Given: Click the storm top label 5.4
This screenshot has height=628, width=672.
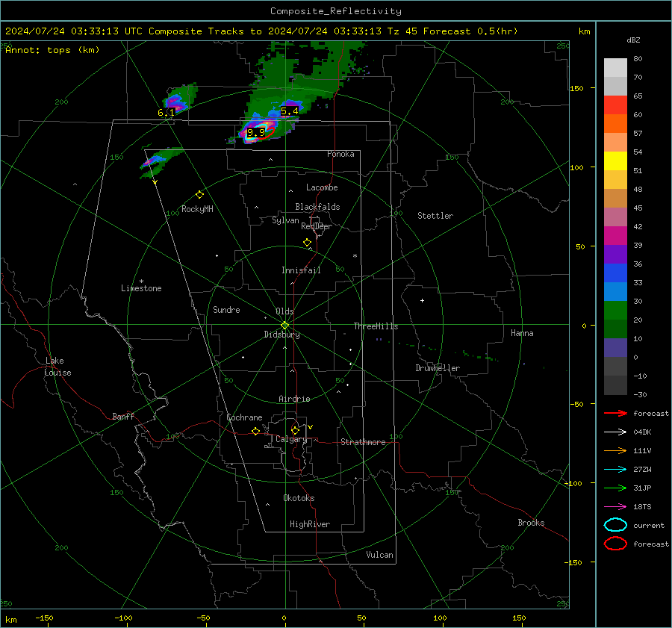Looking at the screenshot, I should coord(289,111).
